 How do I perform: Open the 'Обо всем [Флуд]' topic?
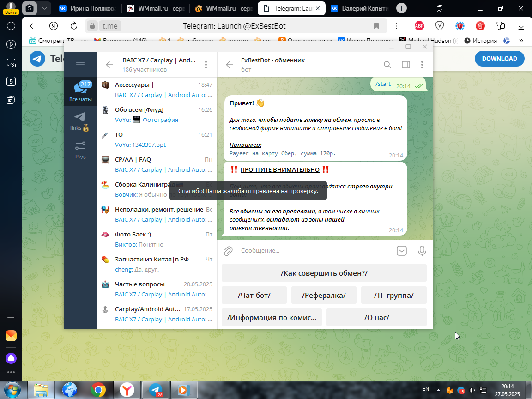click(x=157, y=115)
